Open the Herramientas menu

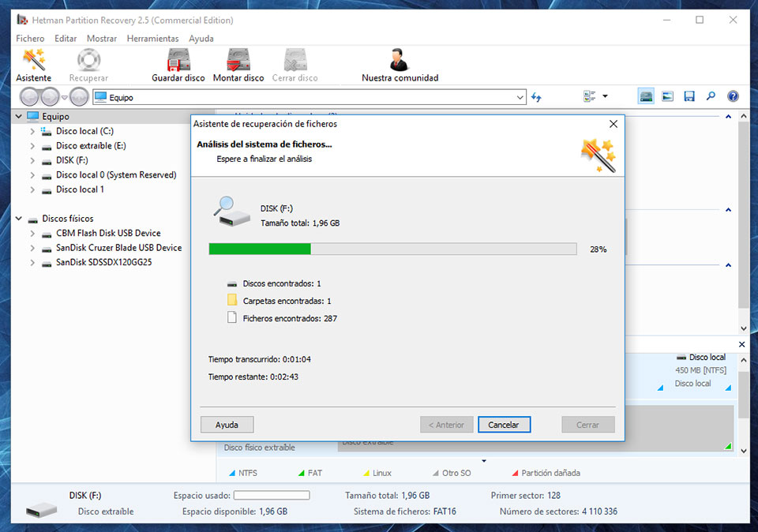point(152,39)
